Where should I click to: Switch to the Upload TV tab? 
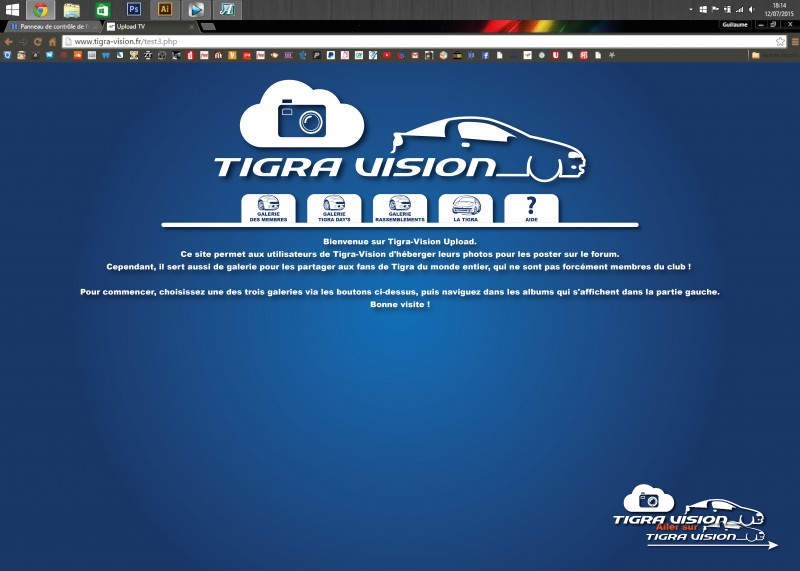tap(148, 26)
